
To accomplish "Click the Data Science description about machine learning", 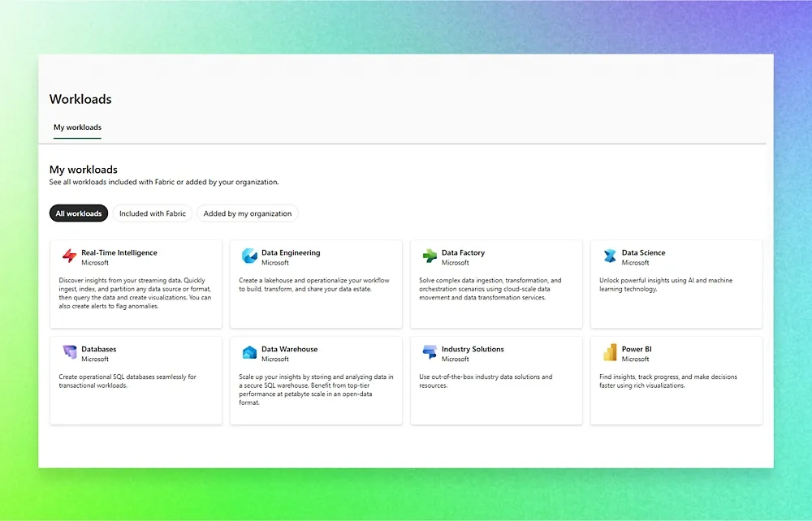I will (x=666, y=285).
